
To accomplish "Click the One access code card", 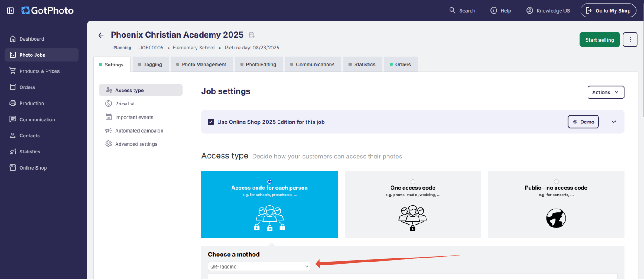I will click(413, 205).
